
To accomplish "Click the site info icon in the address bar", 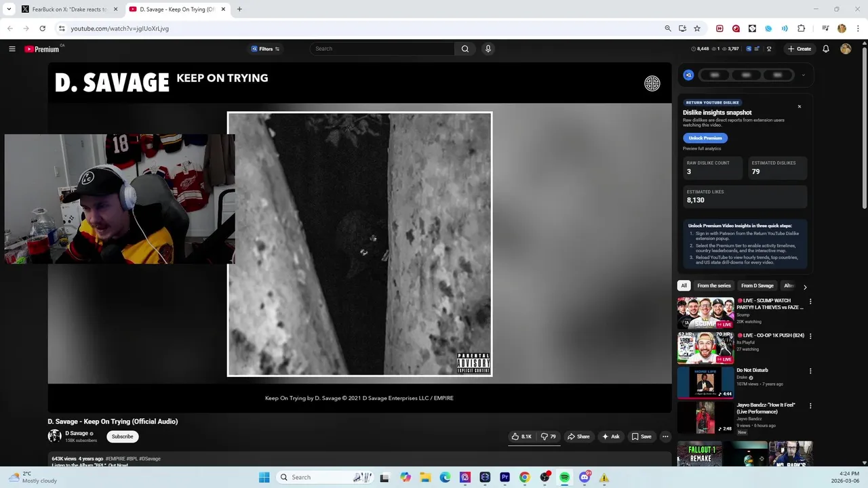I will [62, 28].
